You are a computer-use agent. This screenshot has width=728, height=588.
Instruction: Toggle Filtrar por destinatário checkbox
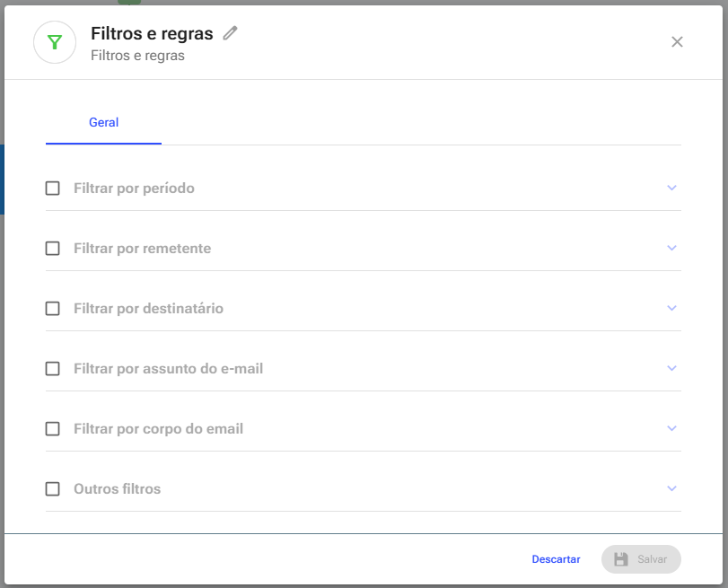(x=52, y=309)
